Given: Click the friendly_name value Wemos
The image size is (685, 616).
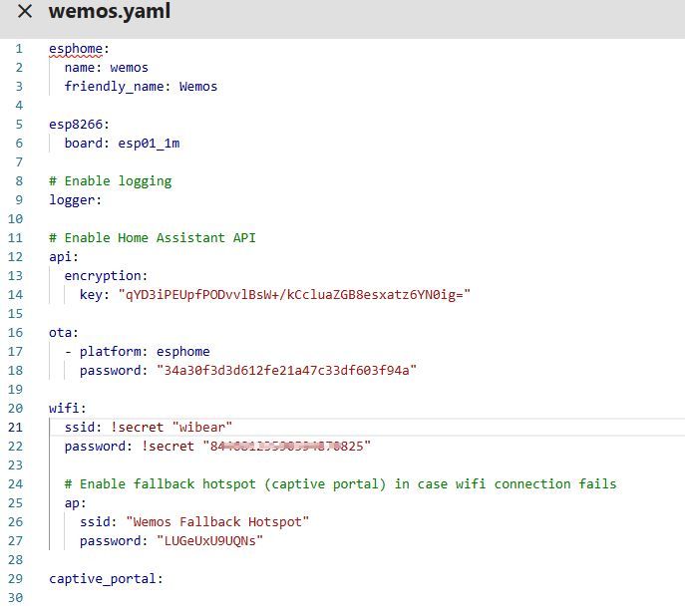Looking at the screenshot, I should (197, 86).
